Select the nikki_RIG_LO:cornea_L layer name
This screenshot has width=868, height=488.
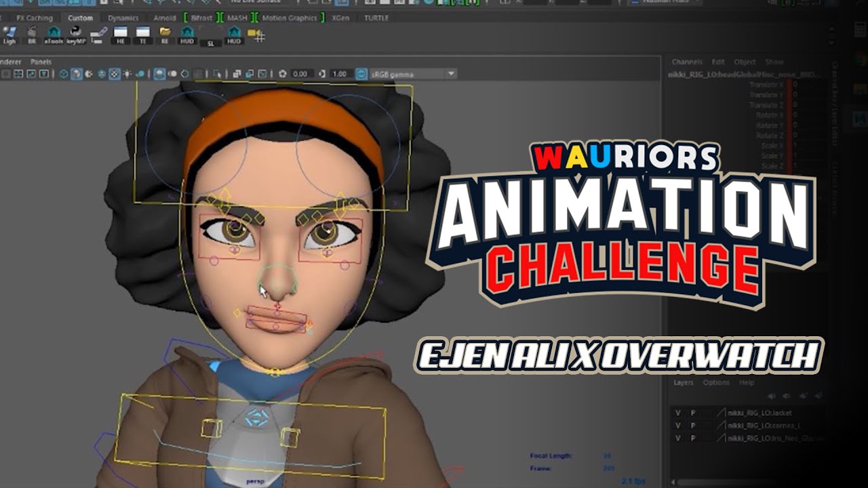tap(762, 426)
